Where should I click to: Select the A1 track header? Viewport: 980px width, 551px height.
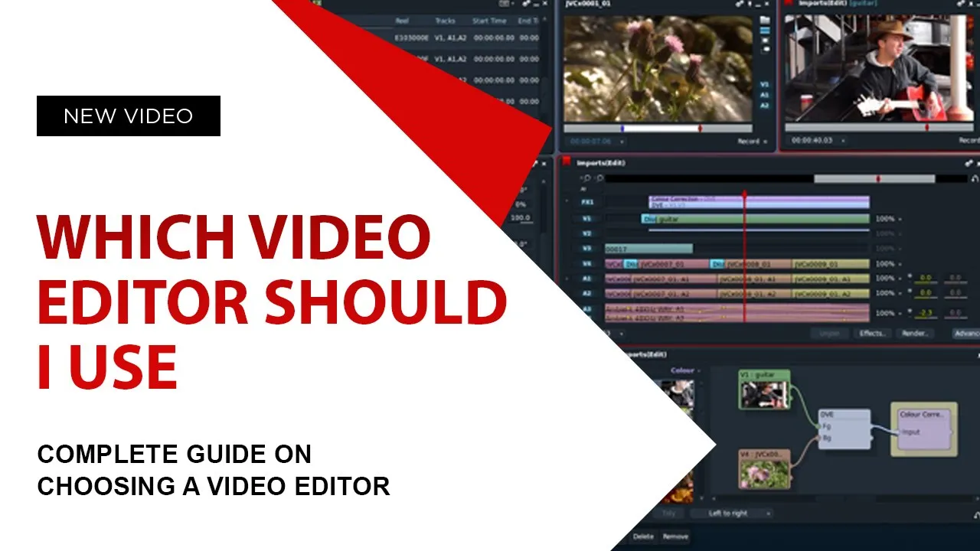click(588, 279)
